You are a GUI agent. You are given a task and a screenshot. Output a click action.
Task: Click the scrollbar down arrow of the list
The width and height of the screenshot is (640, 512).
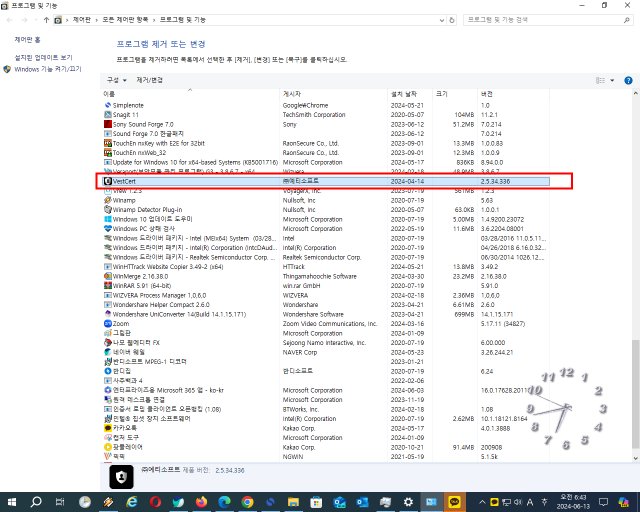pyautogui.click(x=635, y=459)
